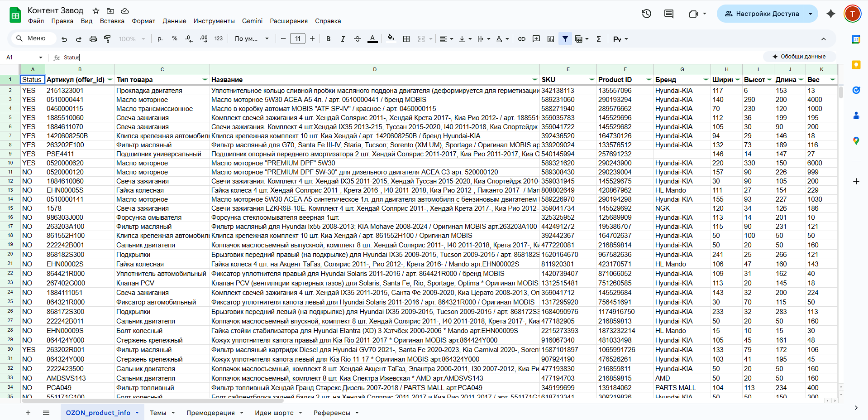
Task: Turn off the filter toggle in toolbar
Action: (x=565, y=39)
